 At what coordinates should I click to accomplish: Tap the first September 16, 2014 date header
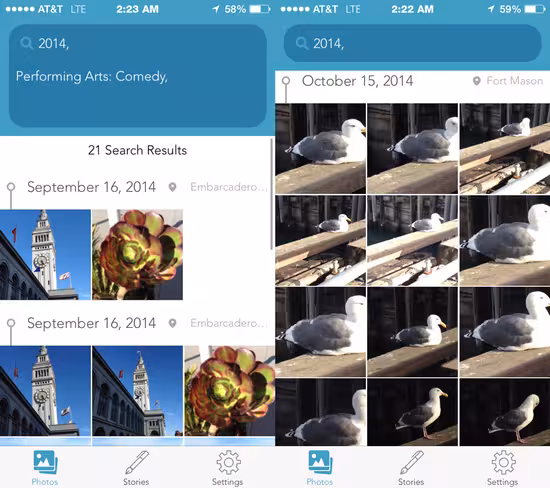click(92, 187)
